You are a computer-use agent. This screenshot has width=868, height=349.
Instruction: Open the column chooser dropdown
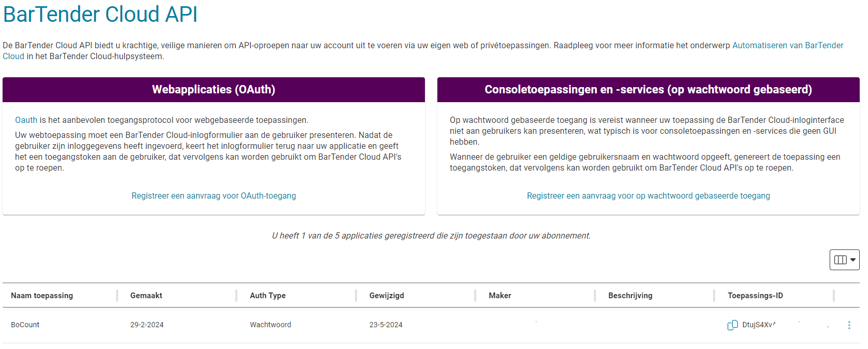[x=844, y=260]
